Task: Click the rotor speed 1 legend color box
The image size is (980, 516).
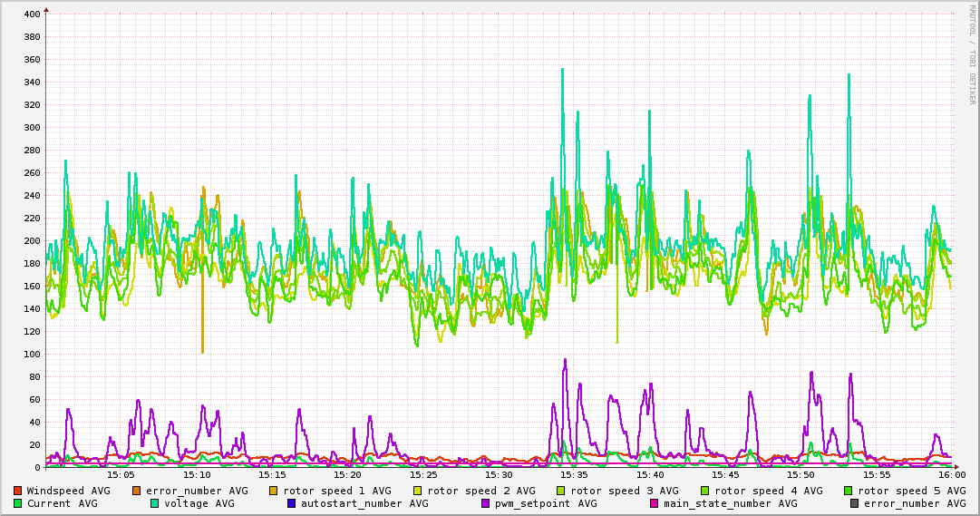Action: [275, 491]
